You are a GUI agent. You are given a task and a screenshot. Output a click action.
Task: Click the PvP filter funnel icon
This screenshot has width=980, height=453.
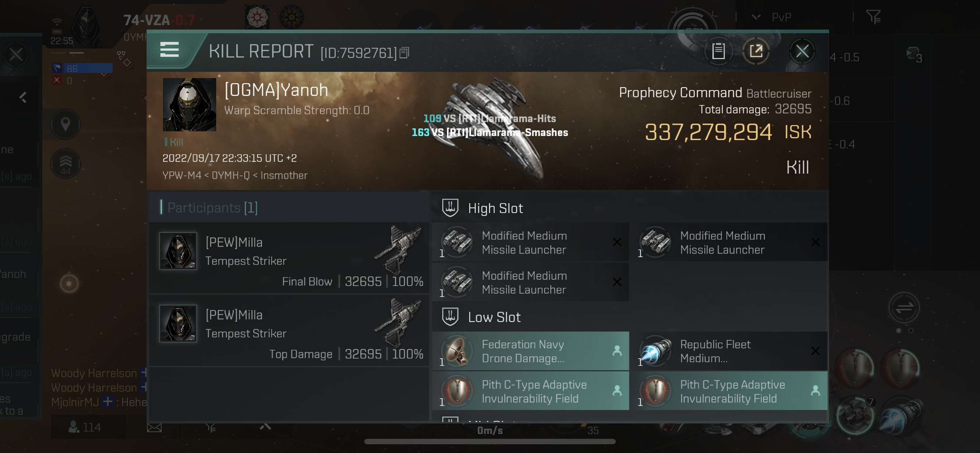(874, 17)
